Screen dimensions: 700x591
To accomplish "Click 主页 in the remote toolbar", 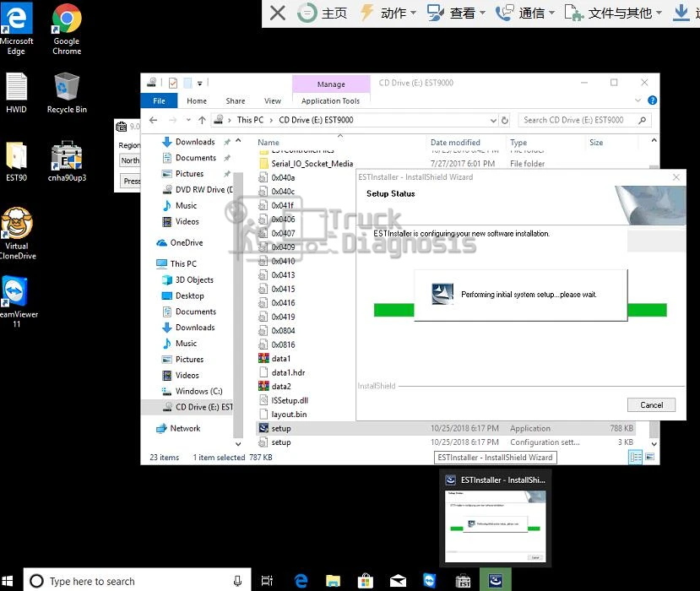I will (x=323, y=13).
